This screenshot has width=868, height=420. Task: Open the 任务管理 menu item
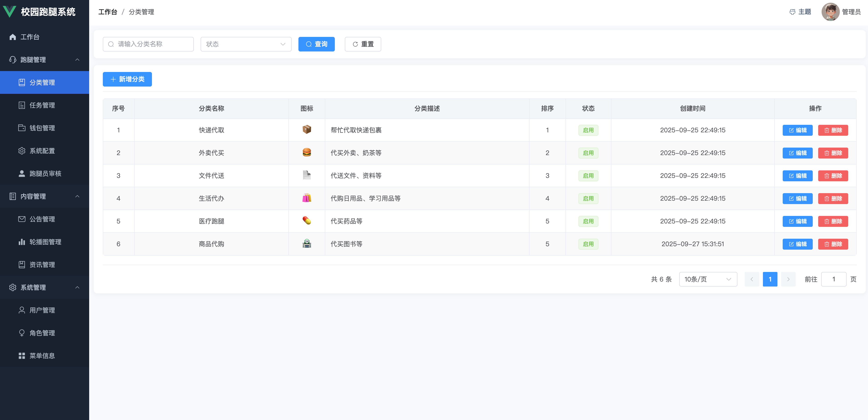click(x=42, y=105)
